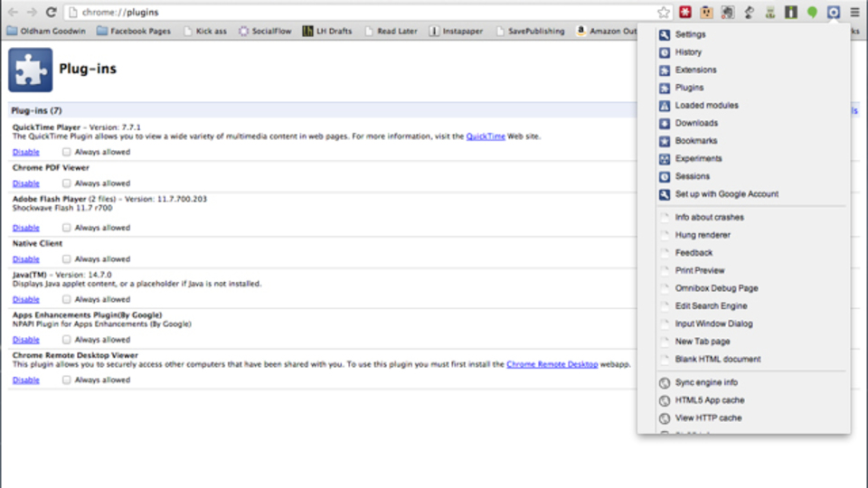The image size is (868, 488).
Task: Click the Extensions puzzle icon in popup
Action: tap(665, 70)
